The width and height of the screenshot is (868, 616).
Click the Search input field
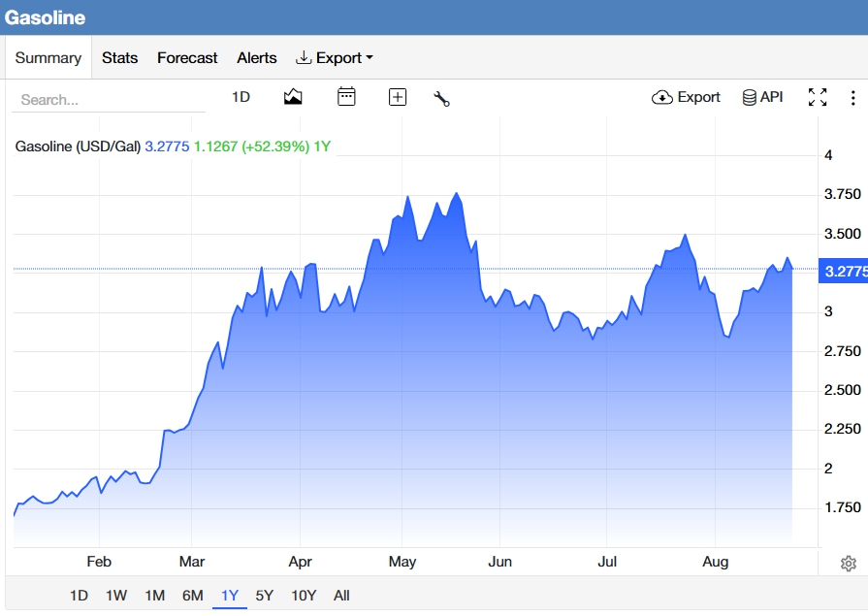pos(109,100)
